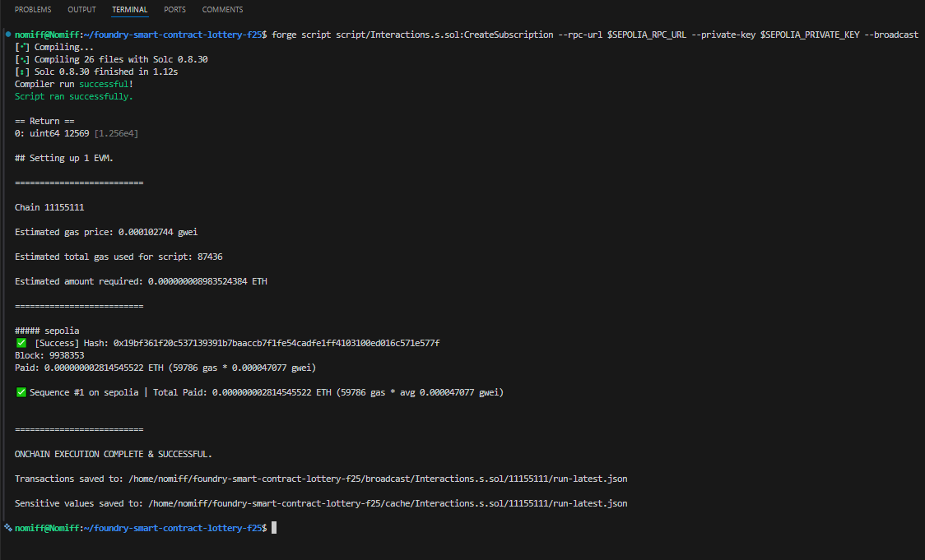This screenshot has width=925, height=560.
Task: Click the '== Return ==' header
Action: click(x=44, y=121)
